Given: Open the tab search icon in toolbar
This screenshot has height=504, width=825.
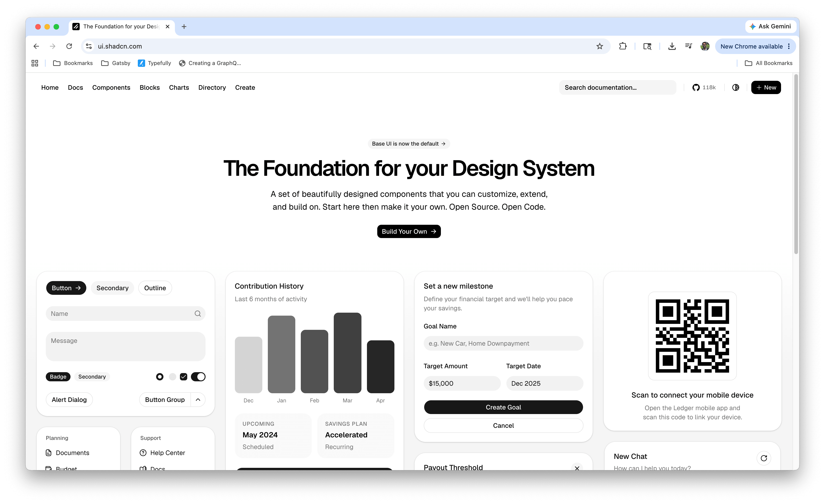Looking at the screenshot, I should click(647, 46).
